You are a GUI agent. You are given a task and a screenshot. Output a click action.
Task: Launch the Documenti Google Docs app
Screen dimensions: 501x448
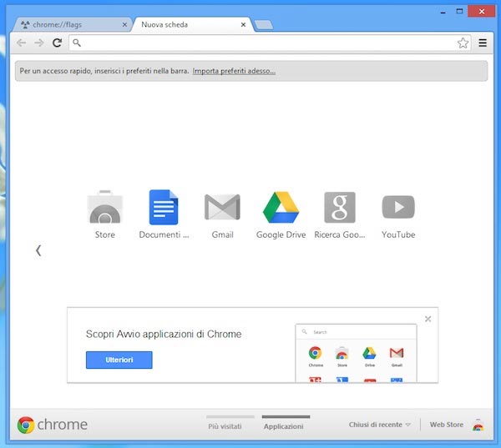point(164,207)
